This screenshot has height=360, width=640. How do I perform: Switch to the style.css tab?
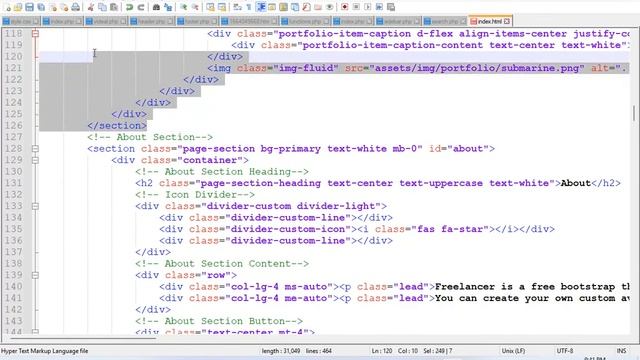click(21, 21)
